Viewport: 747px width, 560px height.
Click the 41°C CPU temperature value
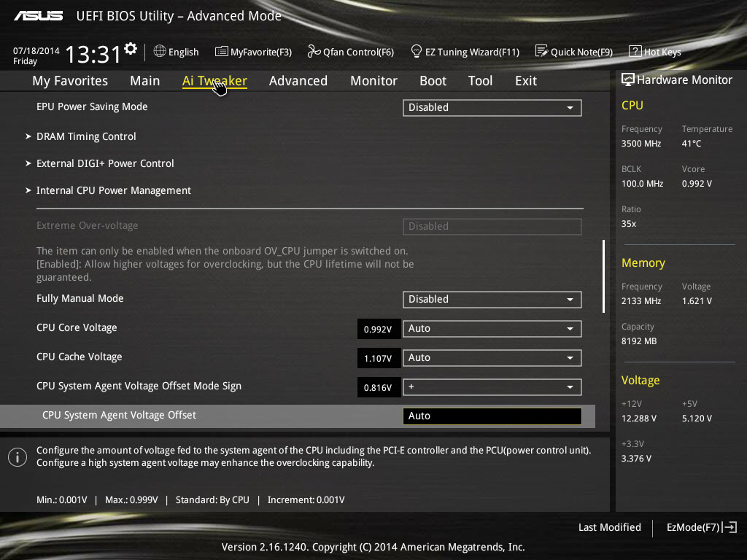pyautogui.click(x=692, y=144)
